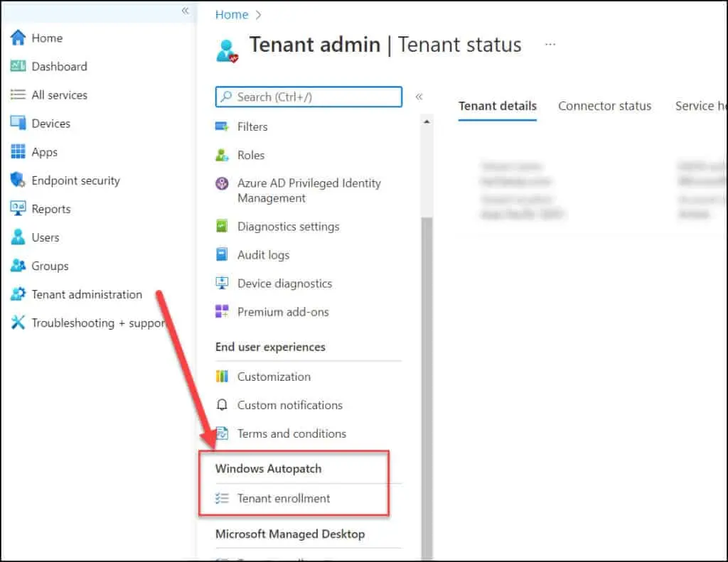Screen dimensions: 728x562
Task: Switch to the Connector status tab
Action: click(x=604, y=106)
